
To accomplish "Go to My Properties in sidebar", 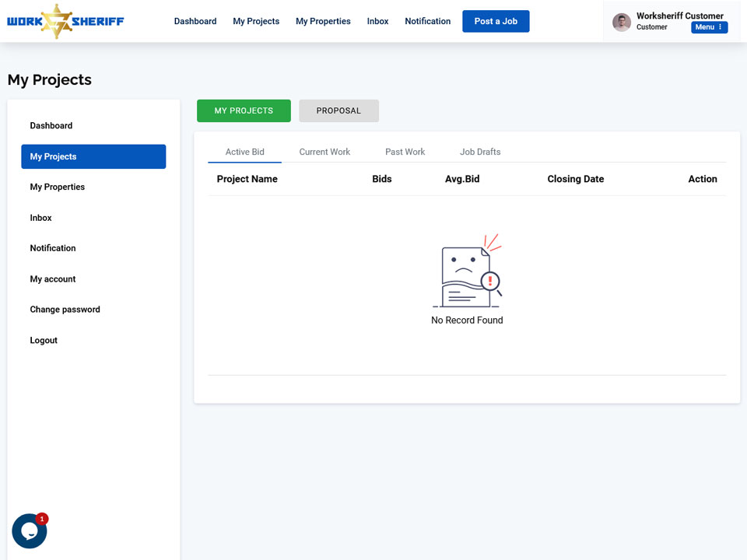I will (57, 187).
